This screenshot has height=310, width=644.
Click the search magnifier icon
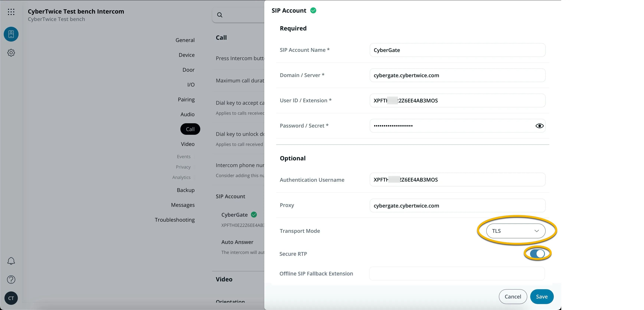pos(220,15)
